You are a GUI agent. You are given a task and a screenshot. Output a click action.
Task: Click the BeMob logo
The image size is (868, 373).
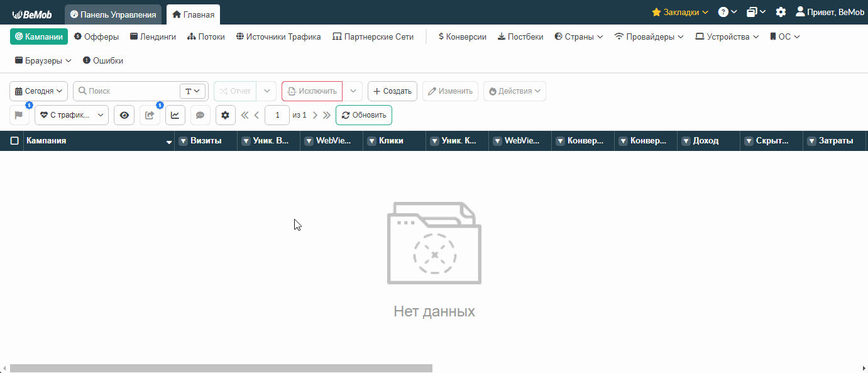point(32,14)
